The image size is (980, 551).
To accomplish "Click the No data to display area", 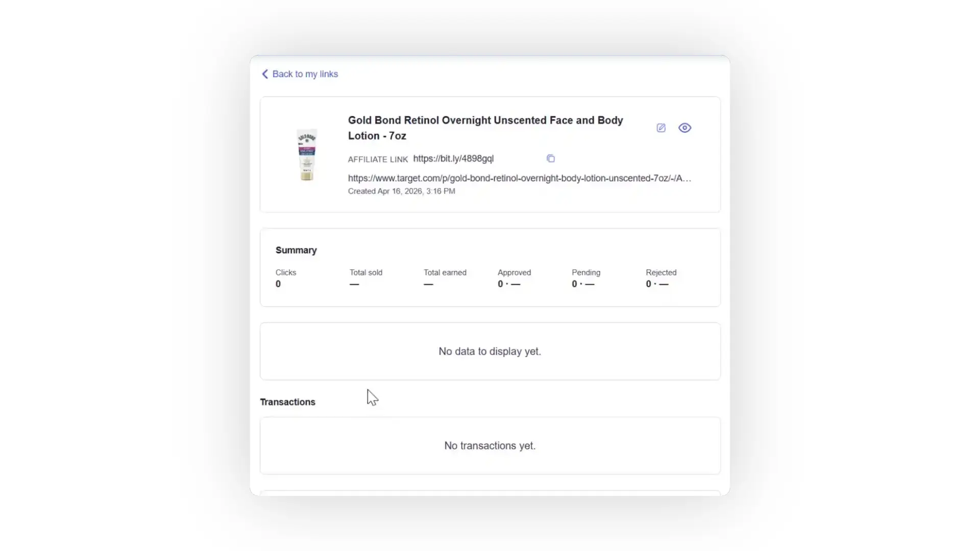I will [x=489, y=351].
